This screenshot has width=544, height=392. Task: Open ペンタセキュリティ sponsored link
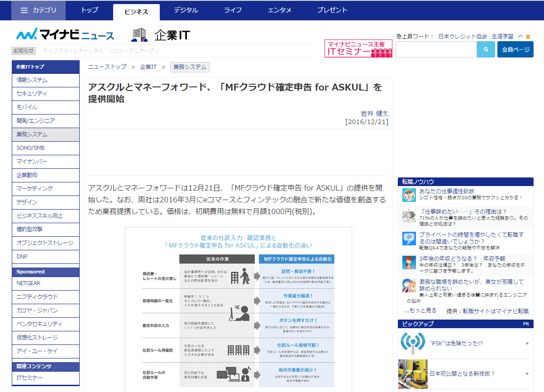point(45,324)
